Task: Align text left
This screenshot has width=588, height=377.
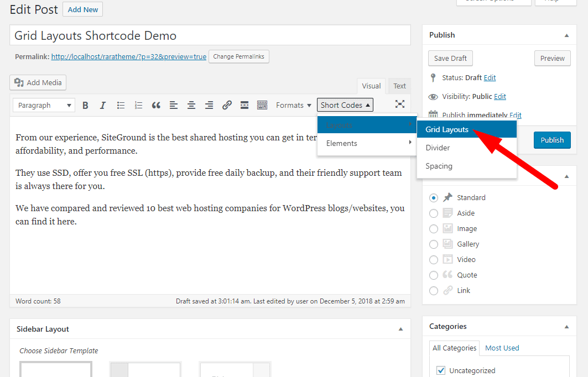Action: [174, 105]
